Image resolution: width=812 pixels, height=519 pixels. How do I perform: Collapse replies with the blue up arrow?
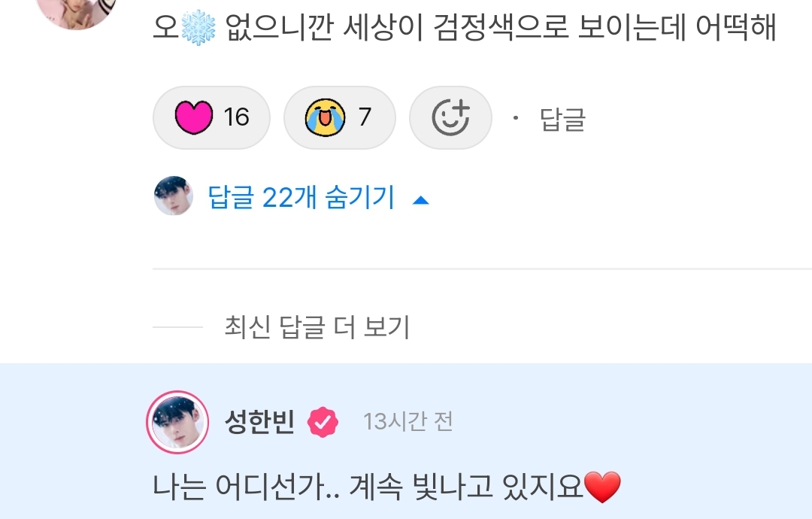420,200
